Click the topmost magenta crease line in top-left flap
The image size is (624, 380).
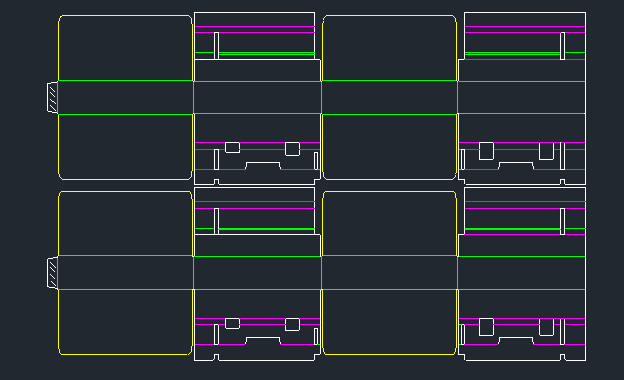coord(255,26)
